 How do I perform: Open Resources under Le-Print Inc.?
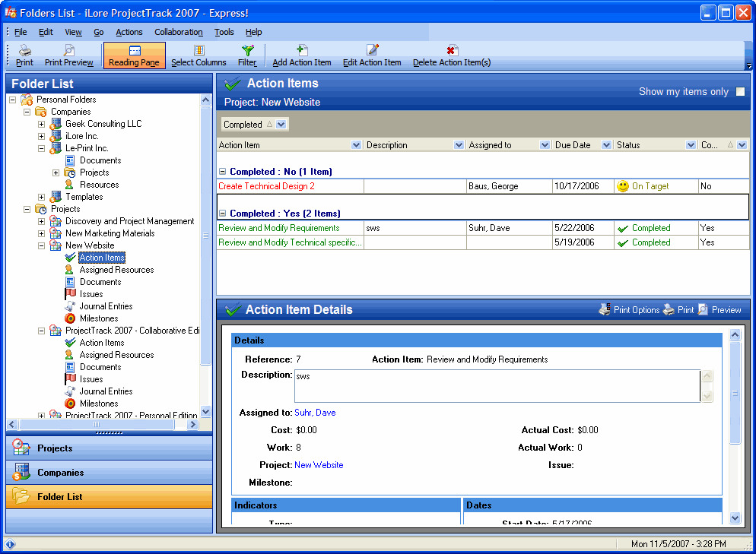pyautogui.click(x=100, y=185)
